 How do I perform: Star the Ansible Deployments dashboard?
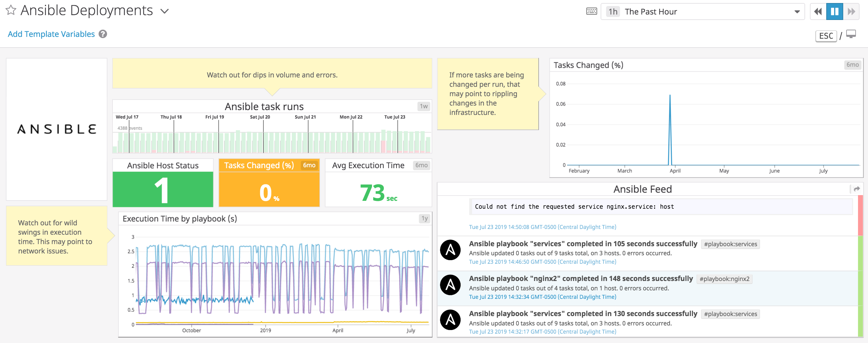point(11,10)
